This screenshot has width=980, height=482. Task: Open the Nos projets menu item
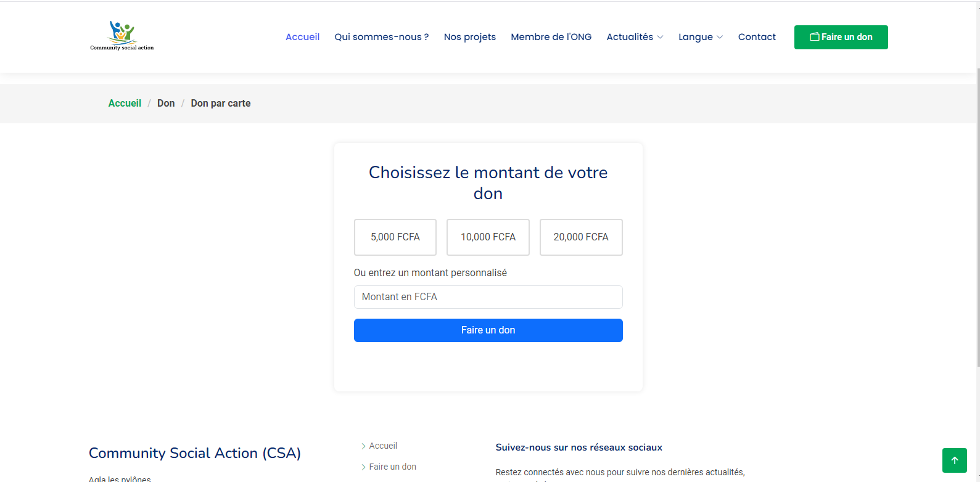click(x=469, y=37)
